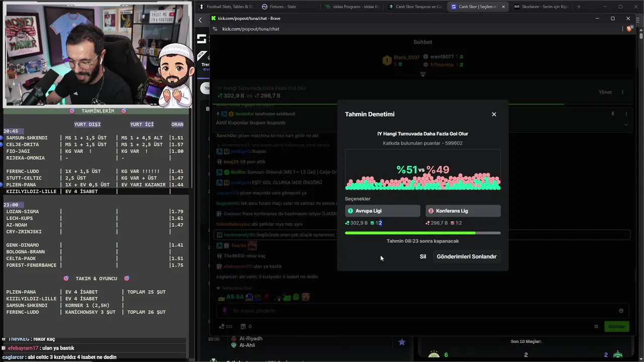
Task: Click username Cocoux in chat
Action: (x=232, y=214)
